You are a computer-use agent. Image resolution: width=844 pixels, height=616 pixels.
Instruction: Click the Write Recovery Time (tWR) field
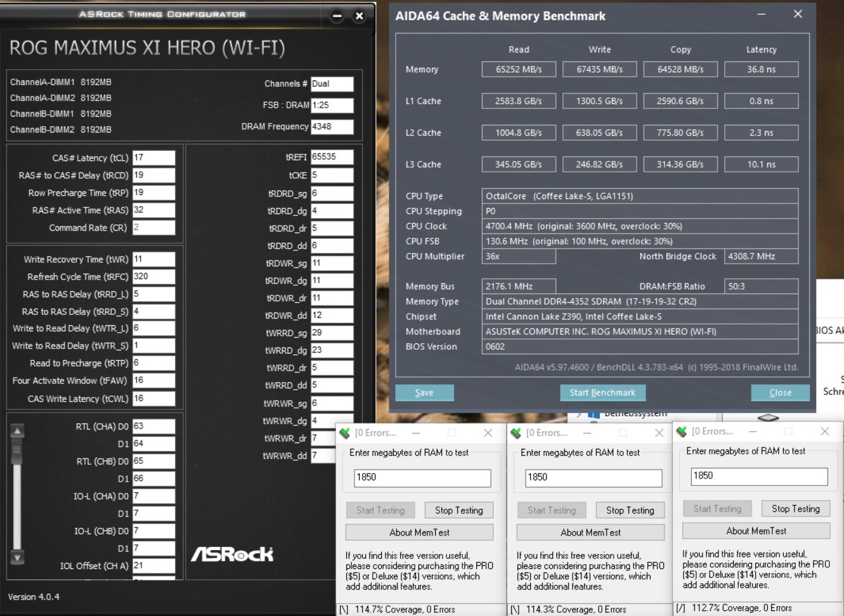click(x=153, y=259)
